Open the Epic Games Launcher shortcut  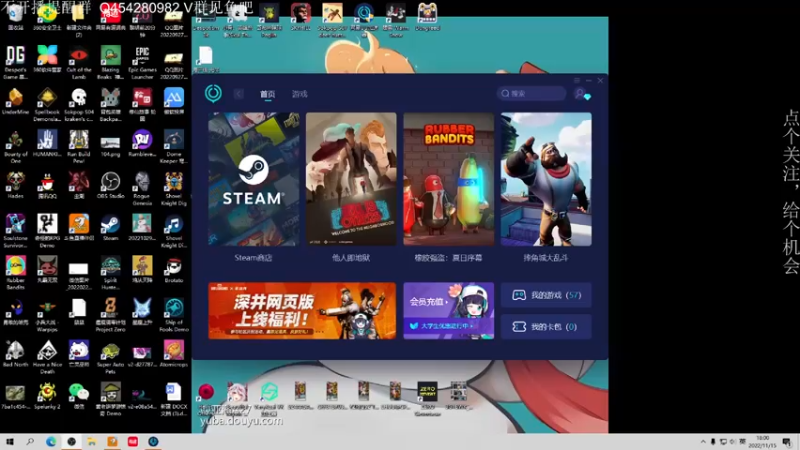[x=142, y=63]
